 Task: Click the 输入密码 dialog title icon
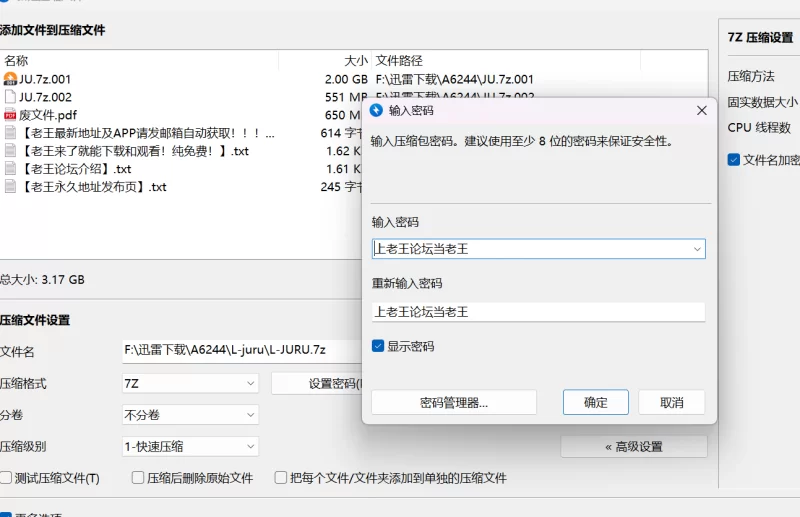point(376,110)
